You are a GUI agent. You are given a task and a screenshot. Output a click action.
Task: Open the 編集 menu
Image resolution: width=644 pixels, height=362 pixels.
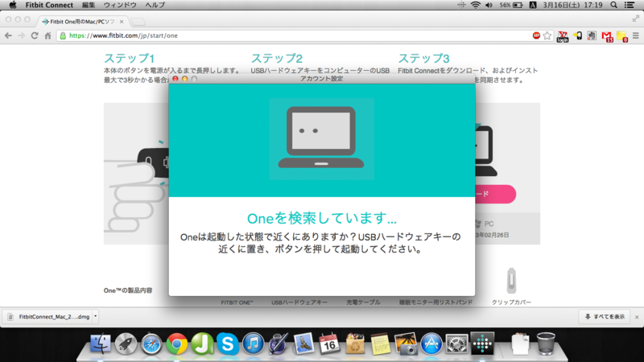coord(89,5)
